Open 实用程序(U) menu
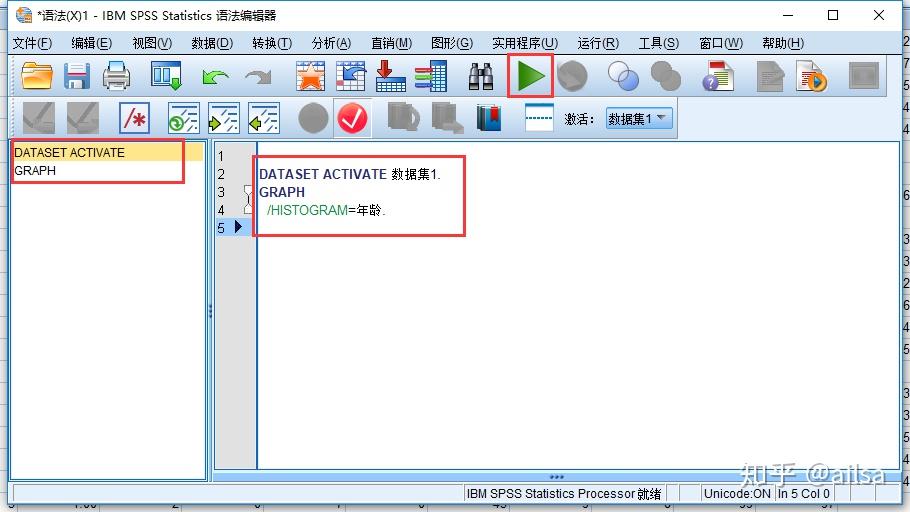The height and width of the screenshot is (512, 910). (525, 43)
